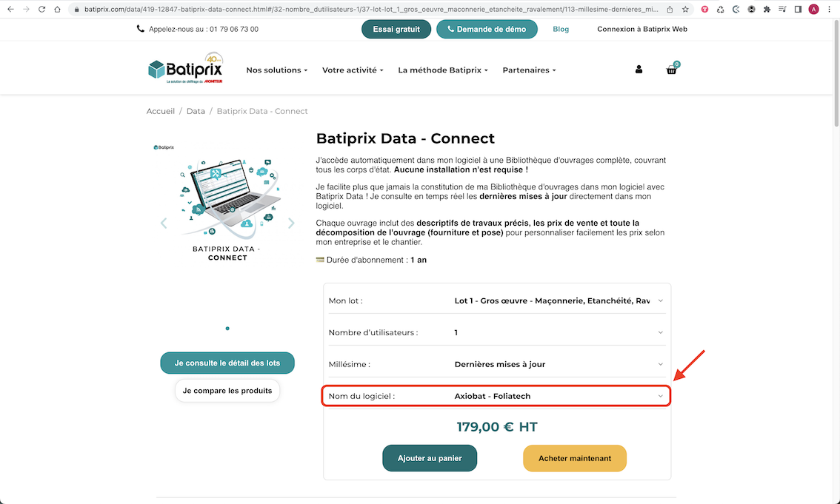
Task: Open the browser extensions puzzle icon
Action: [766, 10]
